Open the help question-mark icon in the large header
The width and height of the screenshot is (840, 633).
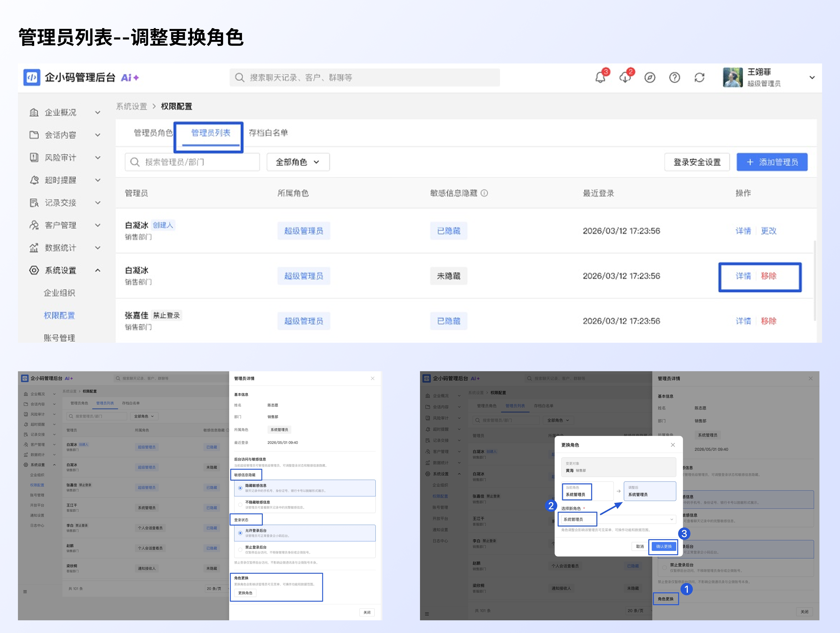click(x=674, y=77)
